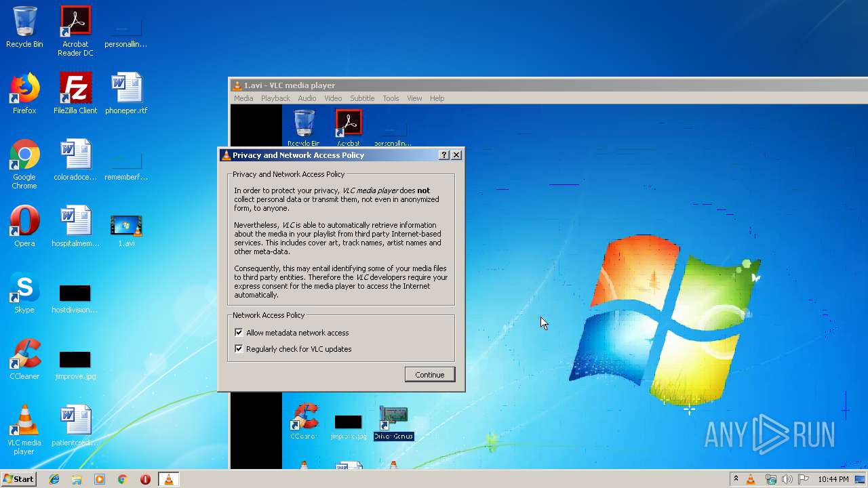Click Continue in privacy dialog

click(x=430, y=375)
